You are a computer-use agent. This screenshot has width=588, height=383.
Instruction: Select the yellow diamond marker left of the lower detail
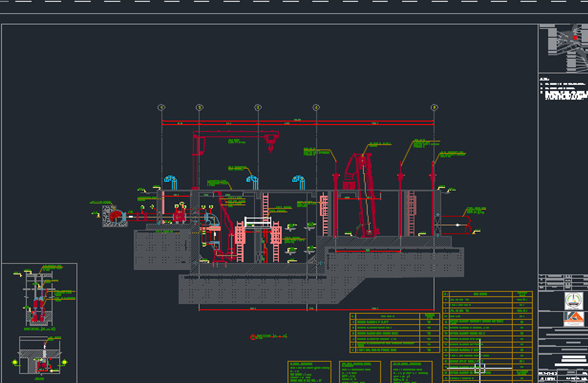click(x=15, y=362)
